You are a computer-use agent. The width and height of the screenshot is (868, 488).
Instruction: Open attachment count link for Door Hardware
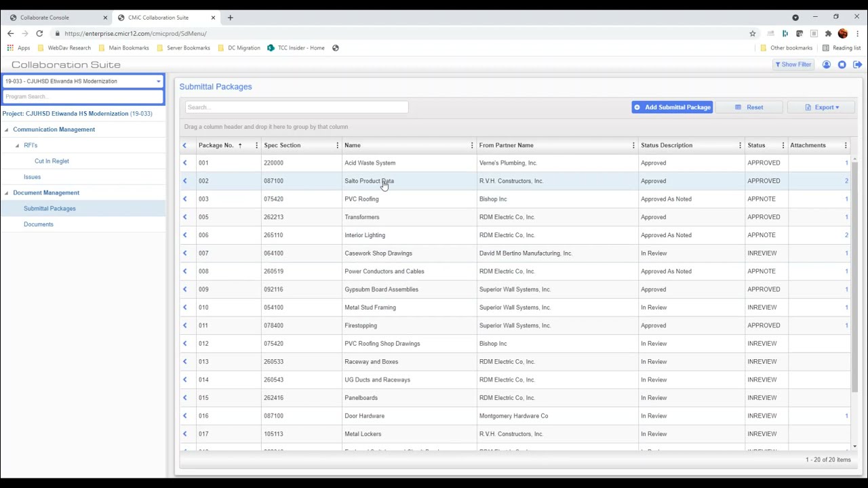point(846,416)
